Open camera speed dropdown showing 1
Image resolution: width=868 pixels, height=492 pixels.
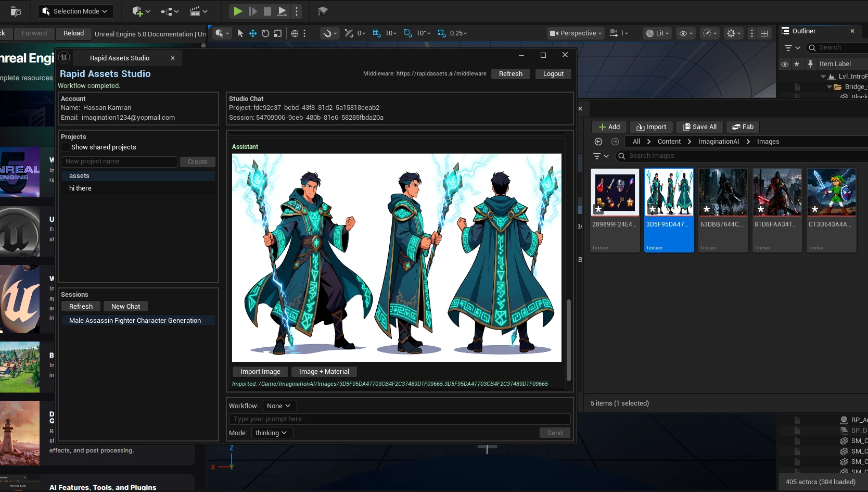click(619, 33)
